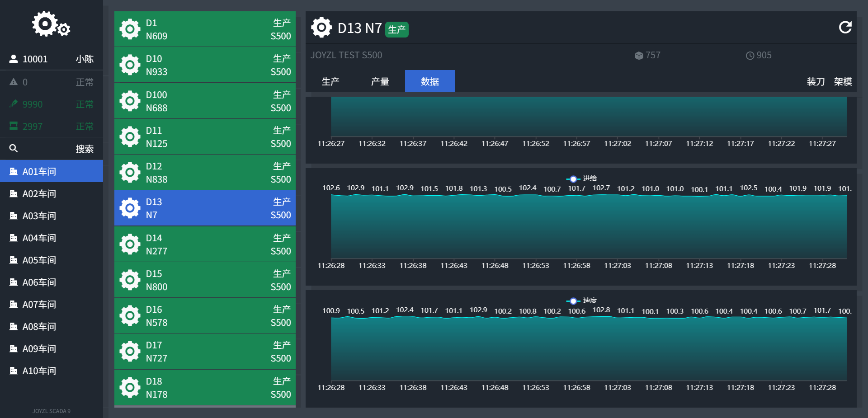The image size is (868, 418).
Task: Click the user 10001 profile icon
Action: click(x=14, y=59)
